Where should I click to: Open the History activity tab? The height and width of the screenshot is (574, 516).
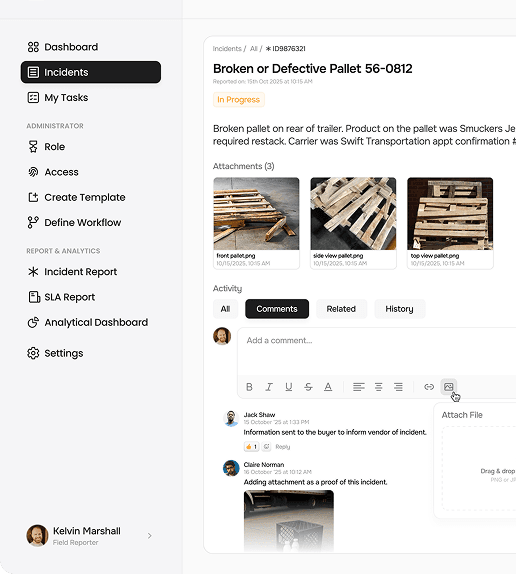point(400,309)
